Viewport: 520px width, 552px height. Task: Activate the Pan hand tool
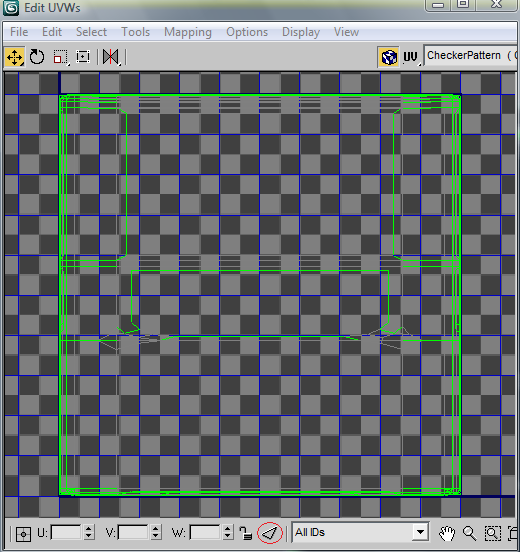[x=447, y=533]
